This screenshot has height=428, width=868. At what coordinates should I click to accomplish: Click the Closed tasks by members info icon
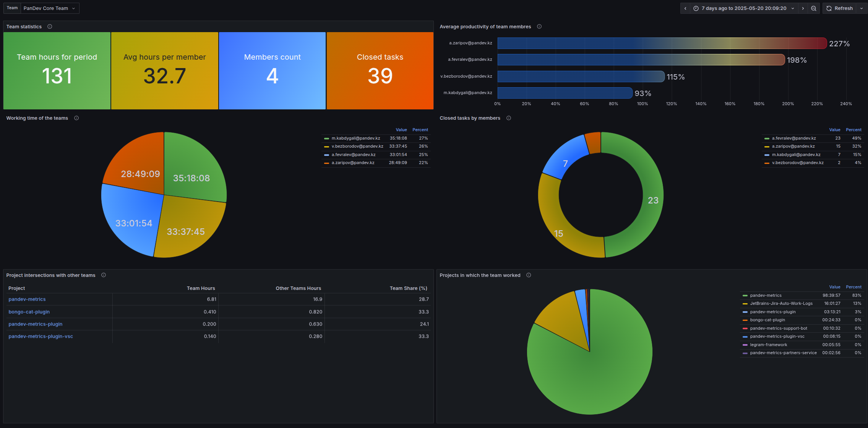[x=509, y=118]
